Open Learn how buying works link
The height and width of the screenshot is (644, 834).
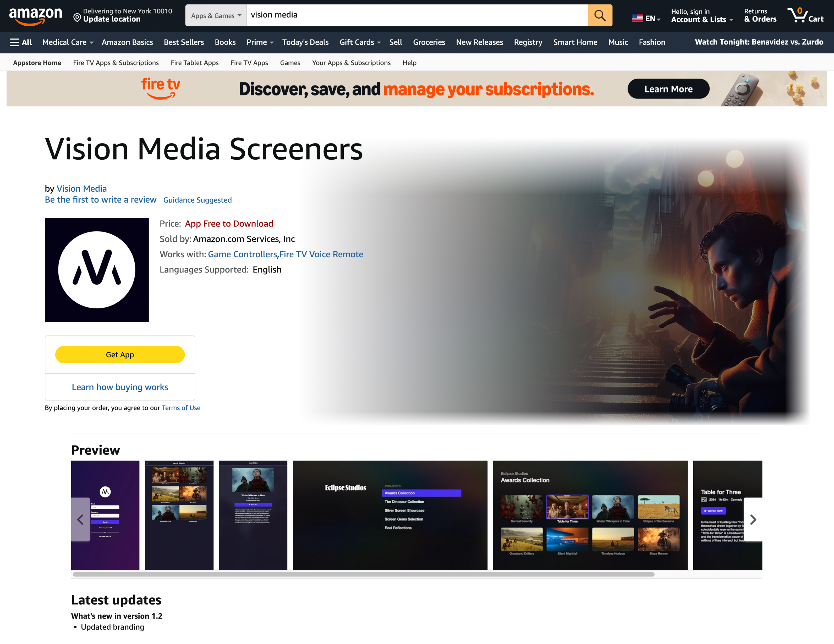coord(120,387)
